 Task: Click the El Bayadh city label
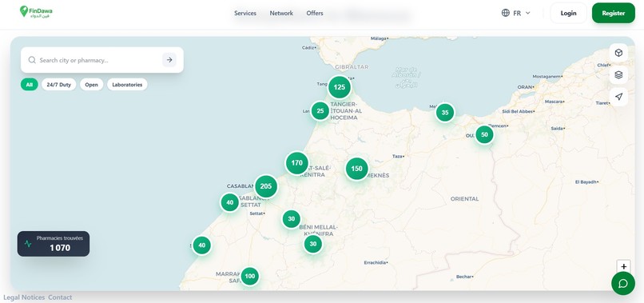click(586, 181)
